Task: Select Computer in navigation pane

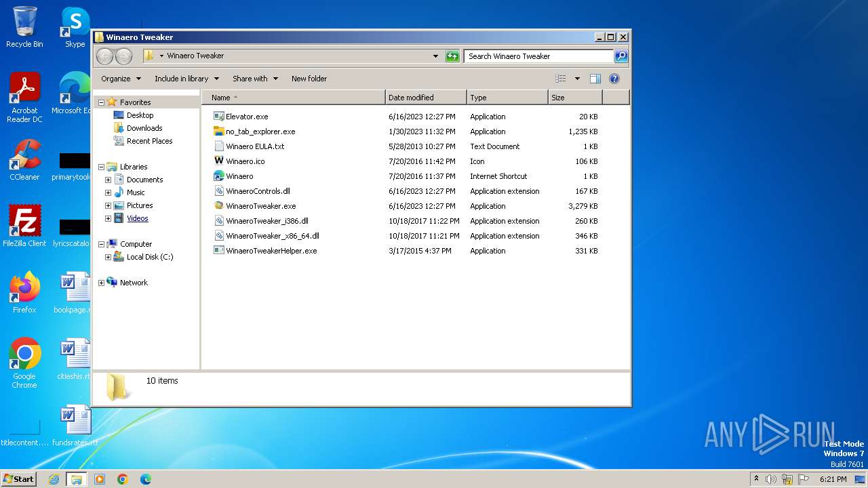Action: (x=136, y=244)
